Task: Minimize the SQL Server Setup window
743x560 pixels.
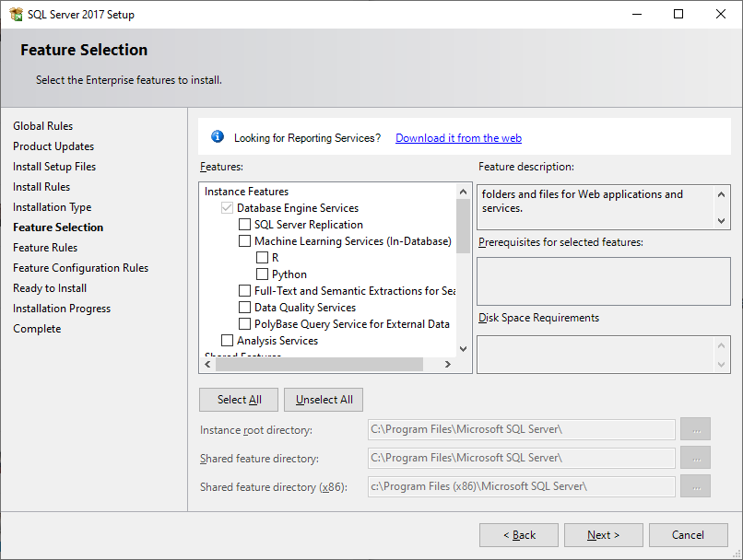Action: (637, 14)
